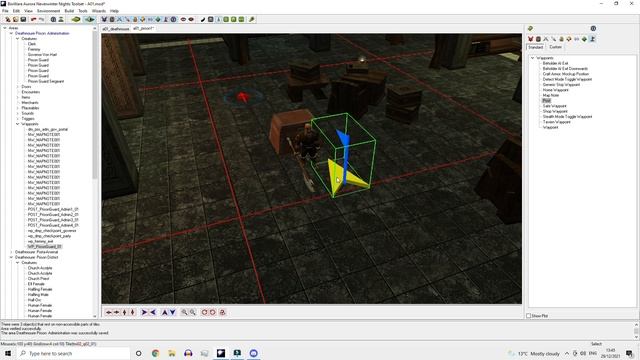
Task: Open the Environment menu
Action: (48, 11)
